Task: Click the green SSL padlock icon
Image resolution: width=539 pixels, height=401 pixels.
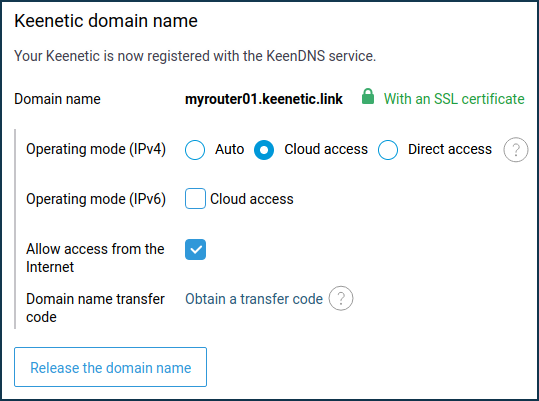Action: [x=367, y=97]
